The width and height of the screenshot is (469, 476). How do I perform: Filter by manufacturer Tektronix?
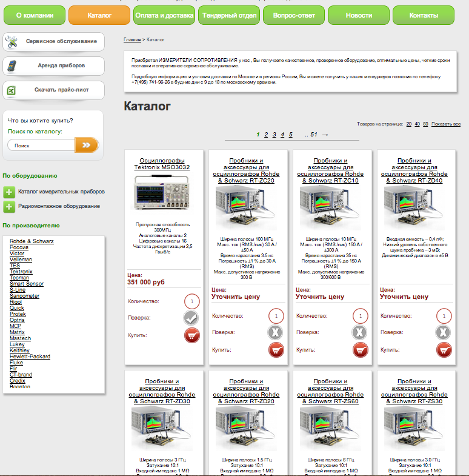click(21, 272)
